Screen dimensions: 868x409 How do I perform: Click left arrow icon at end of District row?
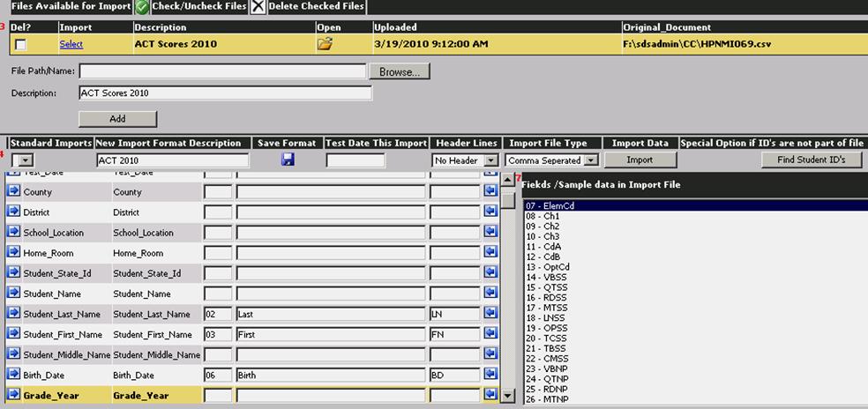(490, 212)
